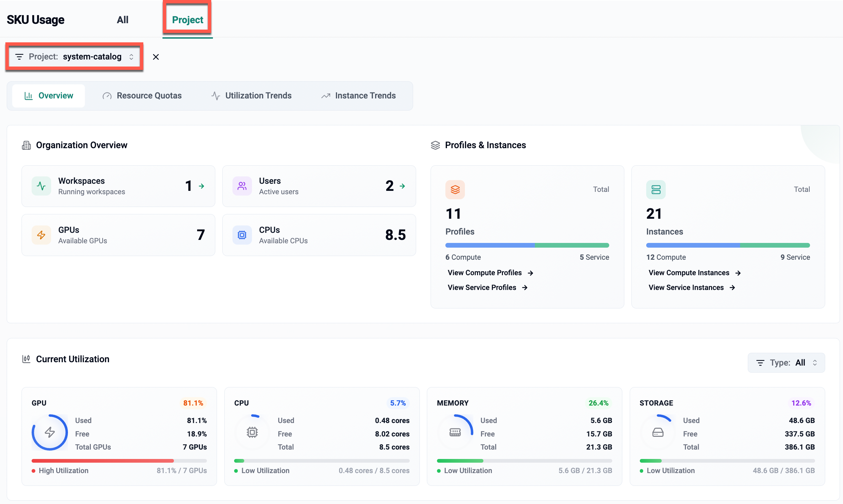Viewport: 843px width, 504px height.
Task: Click the orange Profiles layers icon
Action: click(x=455, y=190)
